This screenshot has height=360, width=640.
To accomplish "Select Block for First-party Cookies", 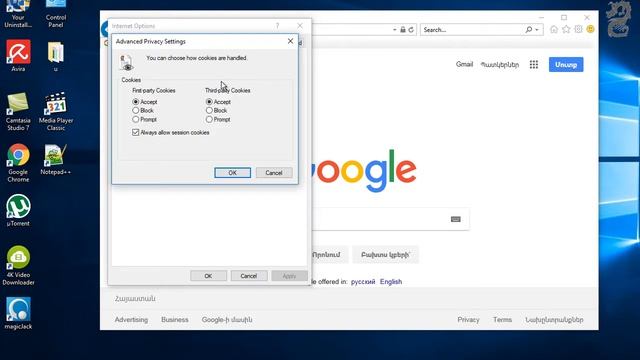I will (x=136, y=110).
